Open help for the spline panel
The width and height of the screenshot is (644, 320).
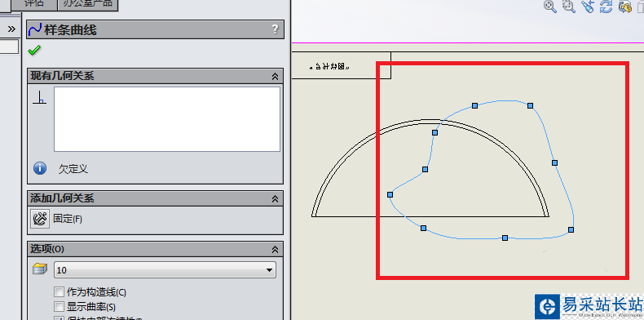pos(275,29)
